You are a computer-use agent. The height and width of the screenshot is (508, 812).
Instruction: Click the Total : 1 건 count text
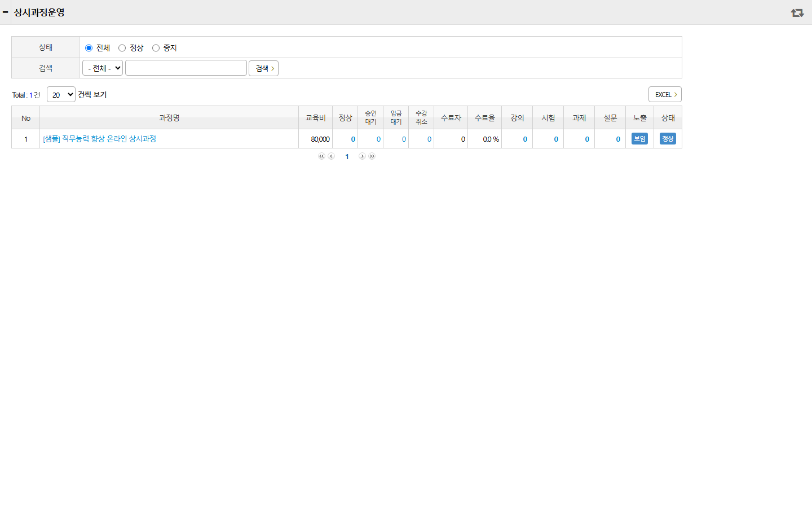tap(26, 95)
